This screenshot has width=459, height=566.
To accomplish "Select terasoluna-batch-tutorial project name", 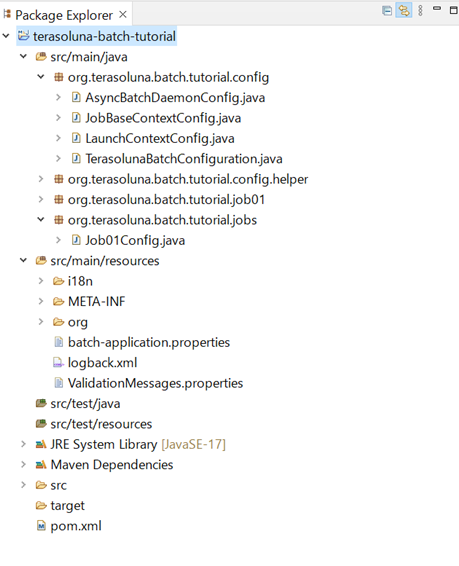I will pos(104,36).
